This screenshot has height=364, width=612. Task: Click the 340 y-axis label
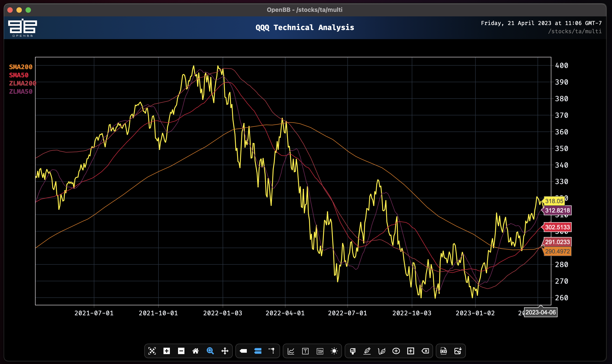pos(561,165)
